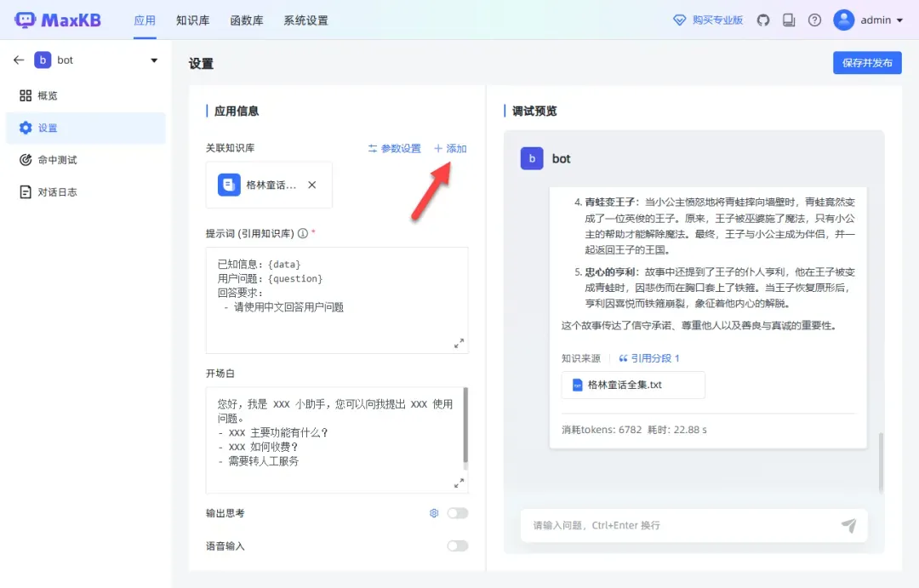Image resolution: width=919 pixels, height=588 pixels.
Task: Click the 消耗tokens: 6782 text
Action: [602, 430]
